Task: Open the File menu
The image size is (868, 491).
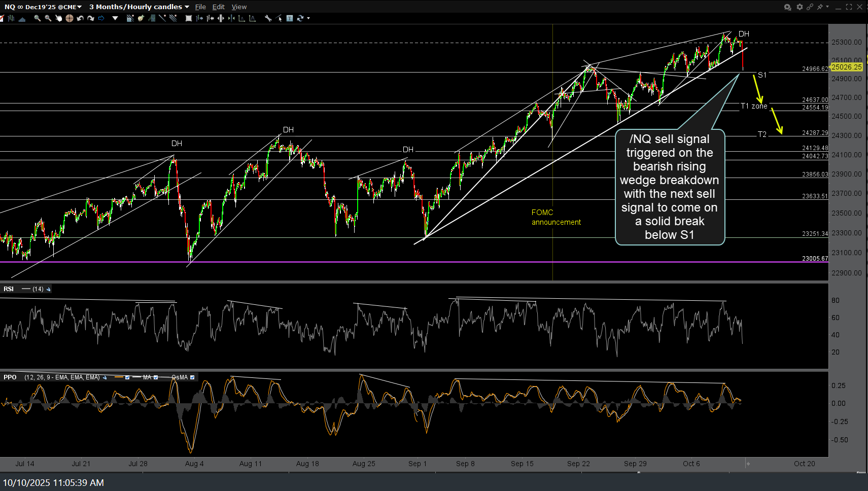Action: coord(200,7)
